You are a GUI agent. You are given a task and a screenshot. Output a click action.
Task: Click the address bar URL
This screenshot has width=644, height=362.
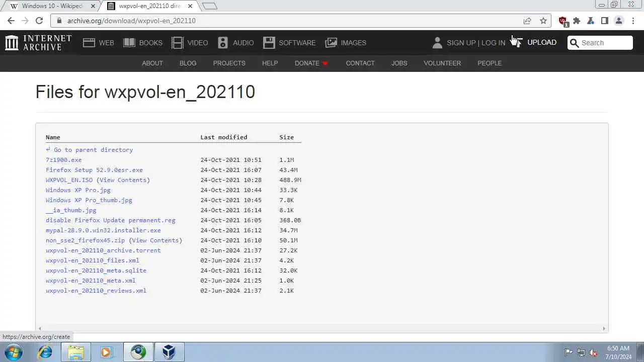131,21
